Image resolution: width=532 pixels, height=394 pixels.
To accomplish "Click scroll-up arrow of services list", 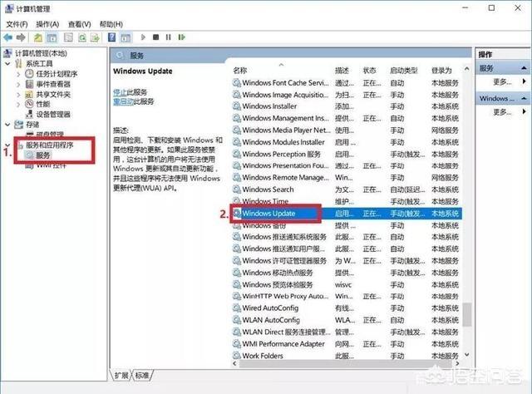I will click(x=467, y=69).
